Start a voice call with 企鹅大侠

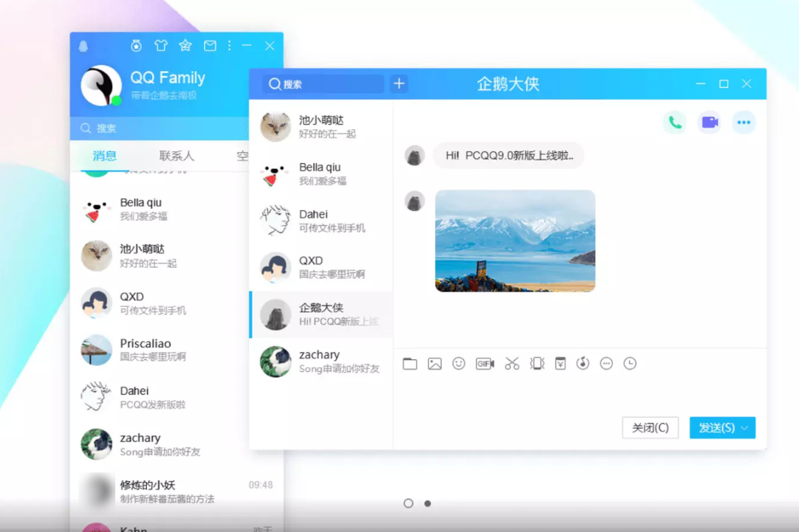(674, 122)
